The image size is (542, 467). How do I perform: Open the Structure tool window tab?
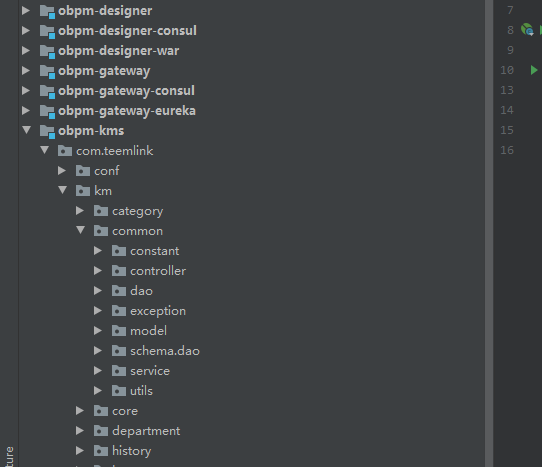coord(9,456)
